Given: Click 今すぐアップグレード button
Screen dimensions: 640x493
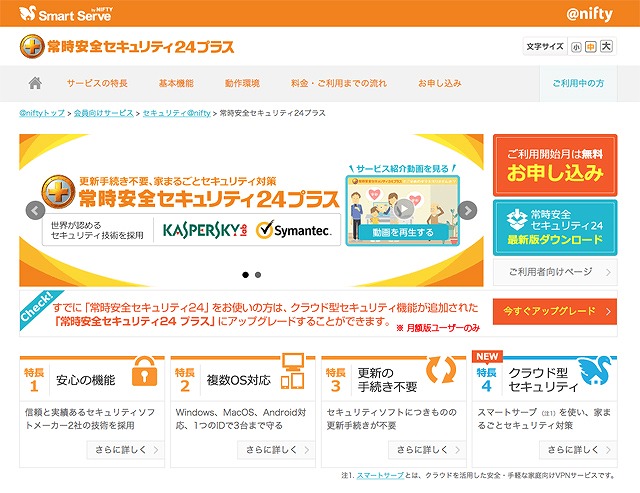Looking at the screenshot, I should (555, 311).
